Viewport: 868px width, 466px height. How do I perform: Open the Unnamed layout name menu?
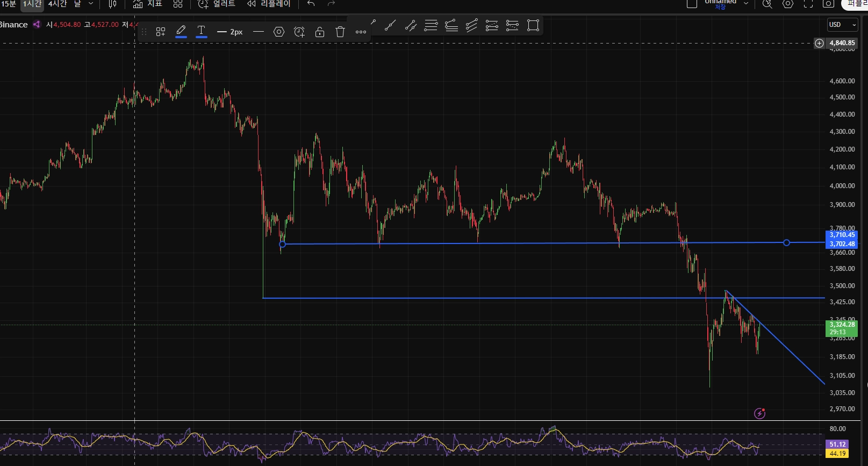pyautogui.click(x=720, y=4)
